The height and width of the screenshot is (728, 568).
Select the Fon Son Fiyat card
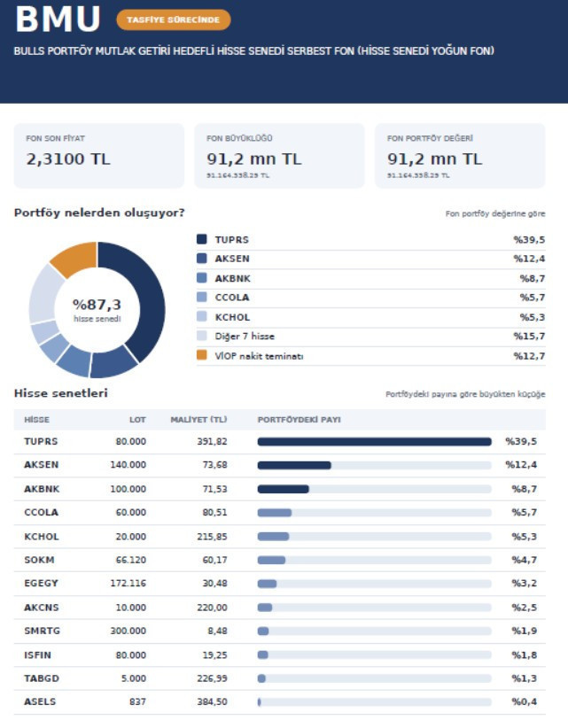click(x=99, y=156)
